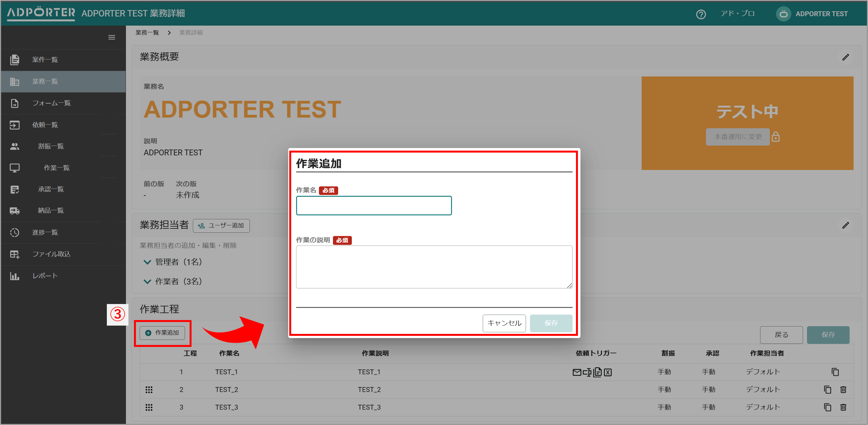Open 進捗一覧 in the sidebar

tap(45, 233)
